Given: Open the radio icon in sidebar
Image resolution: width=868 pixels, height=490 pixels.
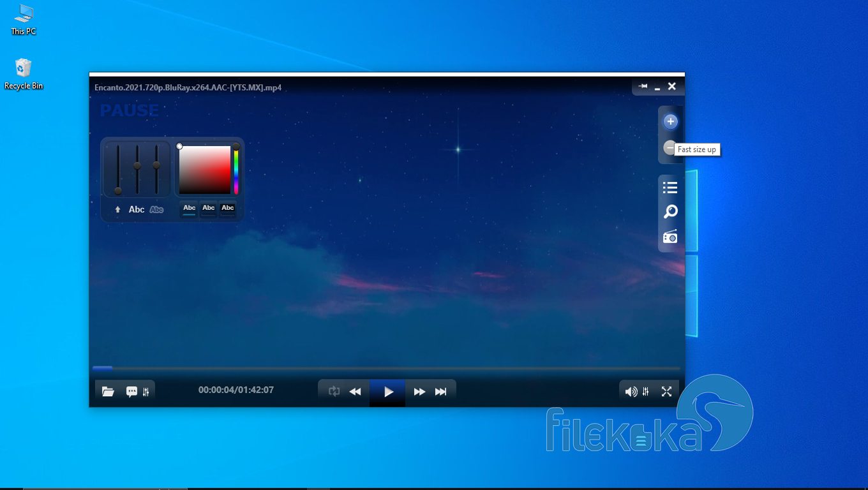Looking at the screenshot, I should tap(670, 237).
